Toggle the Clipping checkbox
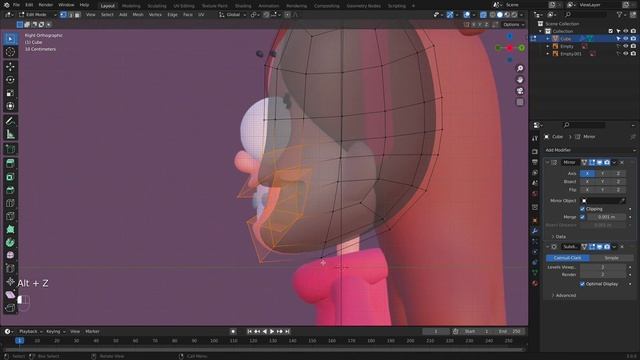 582,209
